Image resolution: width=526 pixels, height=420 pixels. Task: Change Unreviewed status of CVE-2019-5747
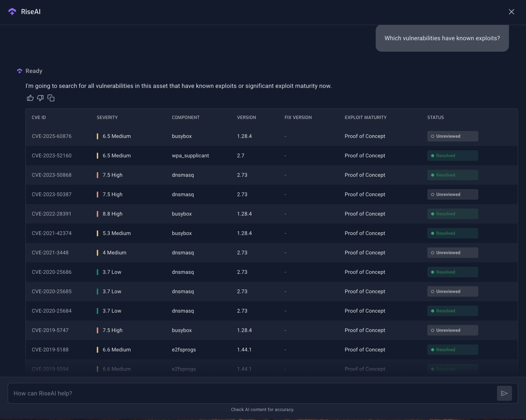pyautogui.click(x=452, y=330)
